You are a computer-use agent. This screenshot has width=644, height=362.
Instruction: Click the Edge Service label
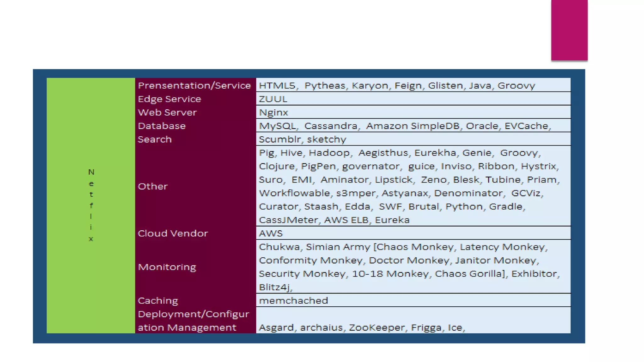169,99
